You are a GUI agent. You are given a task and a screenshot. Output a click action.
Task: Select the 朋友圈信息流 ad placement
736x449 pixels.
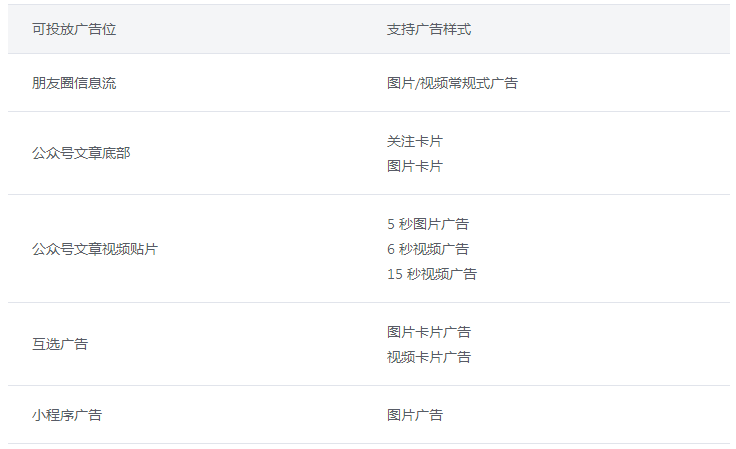(74, 83)
